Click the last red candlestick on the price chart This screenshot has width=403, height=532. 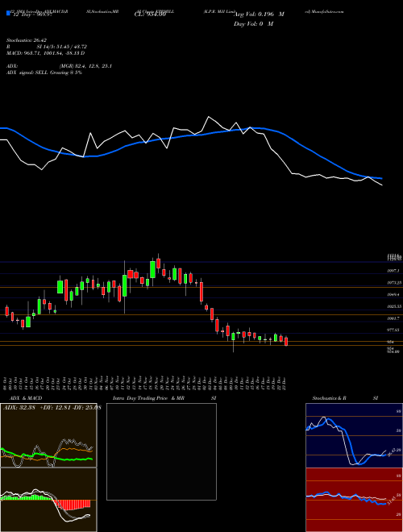(286, 341)
